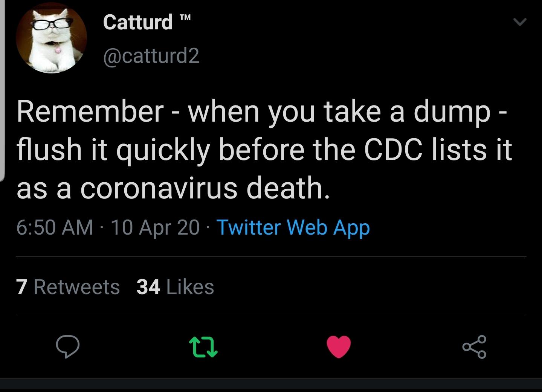Open the cat avatar profile picture
This screenshot has height=392, width=542.
pyautogui.click(x=51, y=38)
